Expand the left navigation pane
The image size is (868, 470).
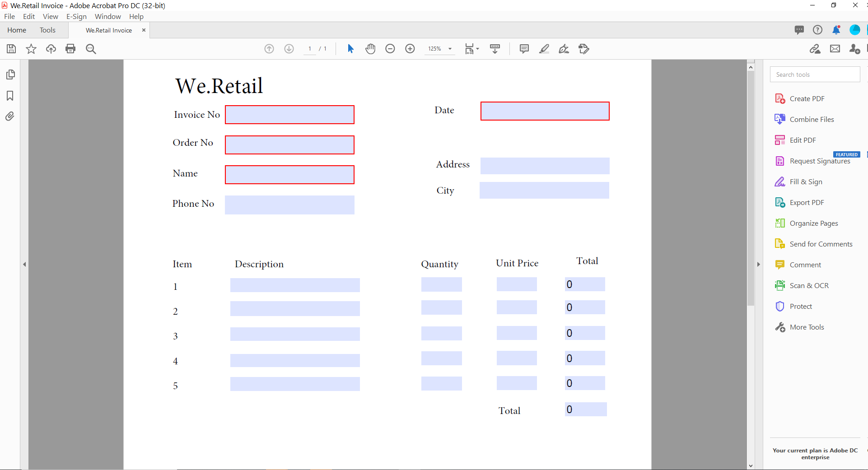[24, 265]
